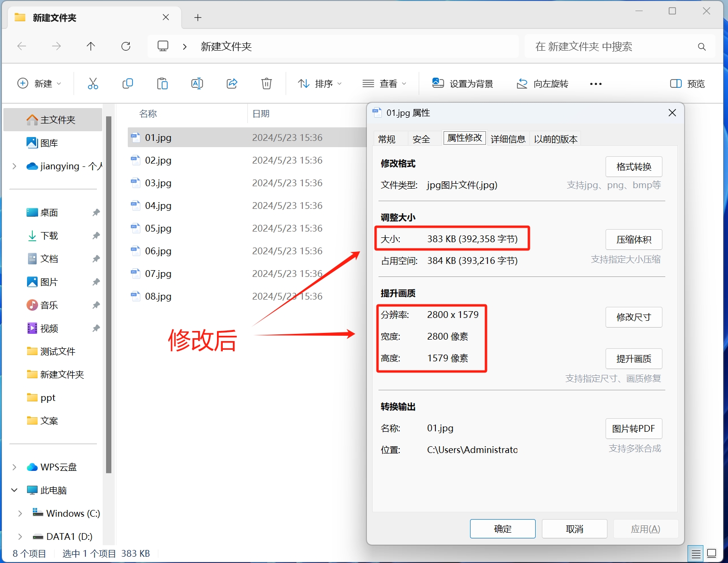Viewport: 728px width, 563px height.
Task: Rename 01.jpg using rename icon
Action: point(197,83)
